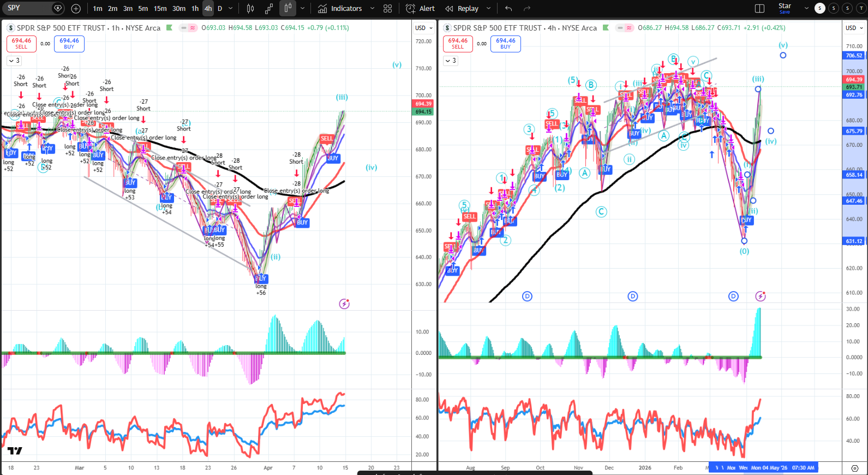Choose the 15m timeframe
868x475 pixels.
tap(160, 8)
